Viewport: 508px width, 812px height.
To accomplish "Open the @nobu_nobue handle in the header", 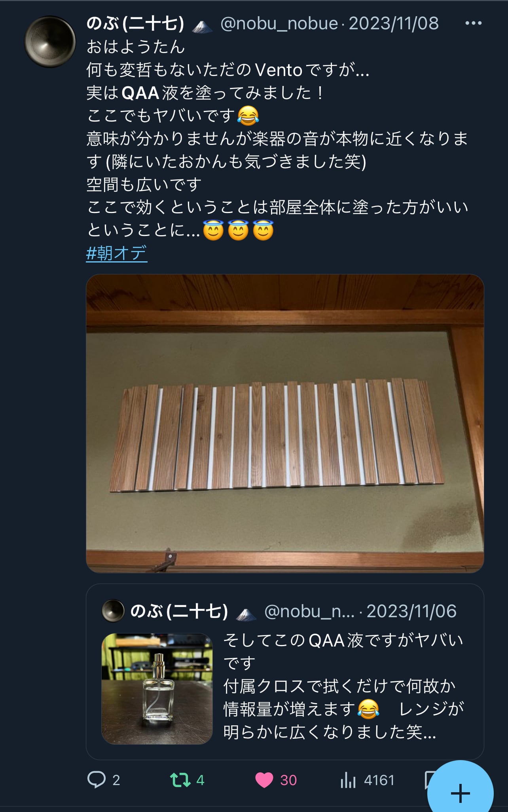I will coord(279,23).
